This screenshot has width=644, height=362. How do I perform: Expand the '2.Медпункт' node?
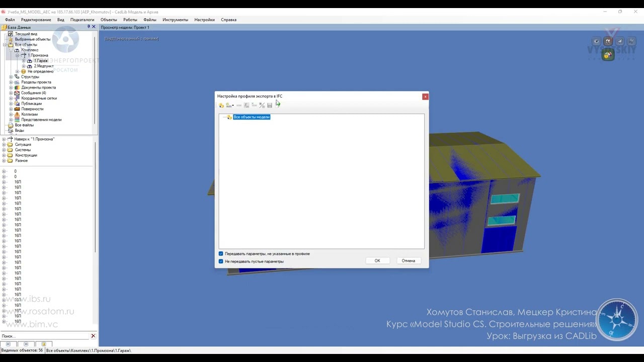(24, 66)
